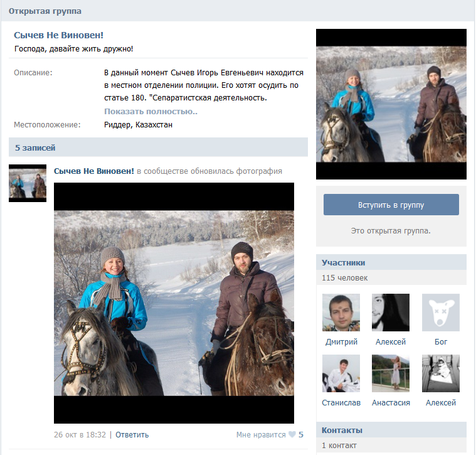Click the location Риддер, Казахстан

[138, 124]
